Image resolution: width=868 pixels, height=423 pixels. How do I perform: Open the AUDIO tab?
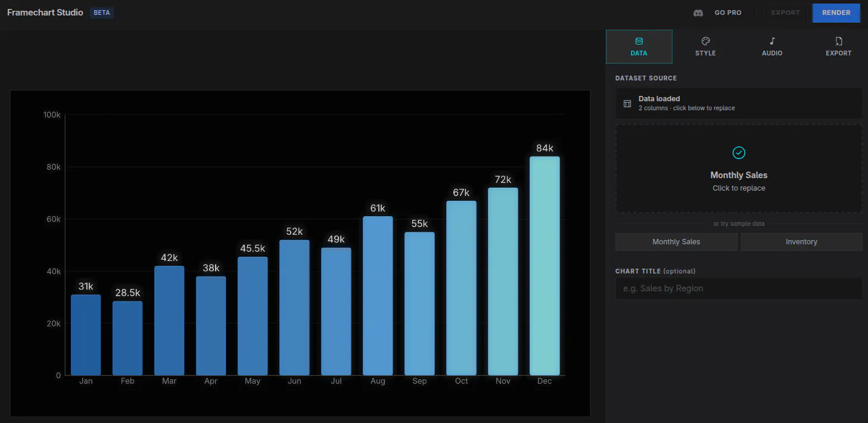(772, 46)
